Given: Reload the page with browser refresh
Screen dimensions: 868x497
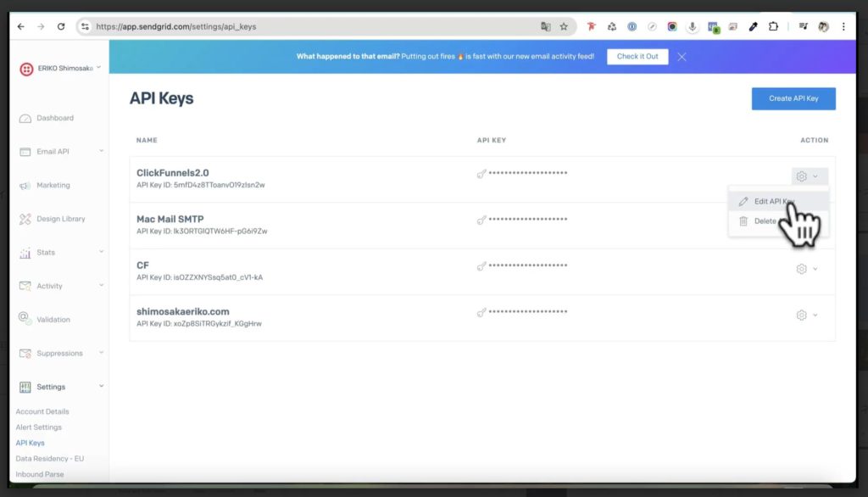Looking at the screenshot, I should pos(61,27).
